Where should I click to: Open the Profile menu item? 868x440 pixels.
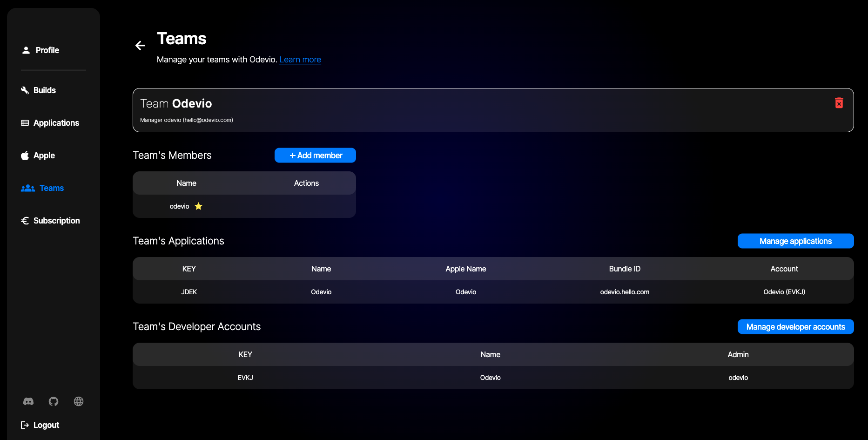[x=47, y=50]
